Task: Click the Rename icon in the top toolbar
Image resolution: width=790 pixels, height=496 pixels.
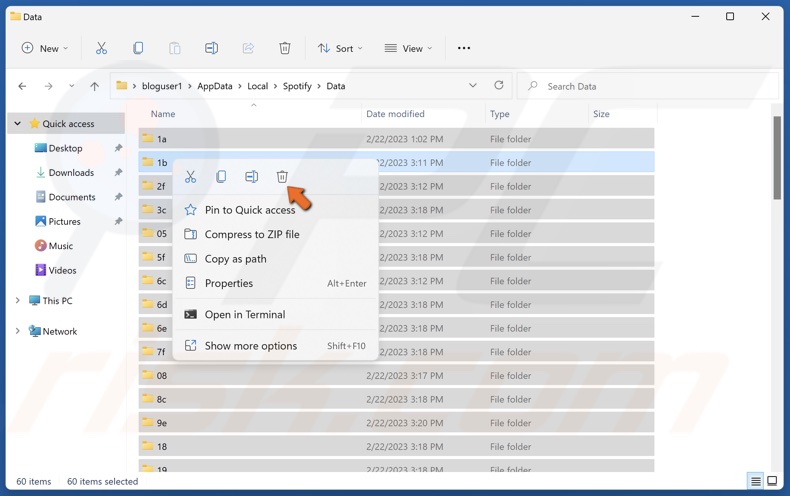Action: point(212,48)
